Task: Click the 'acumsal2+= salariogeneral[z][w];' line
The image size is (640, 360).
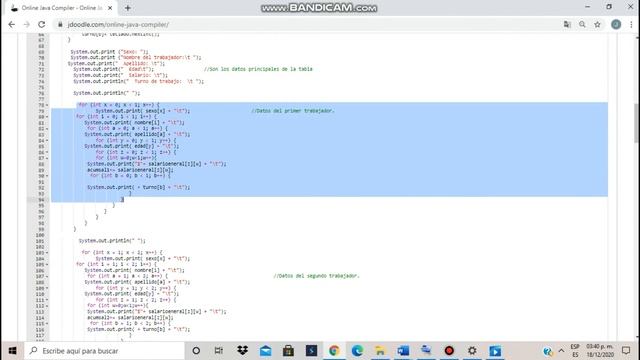Action: click(x=130, y=318)
